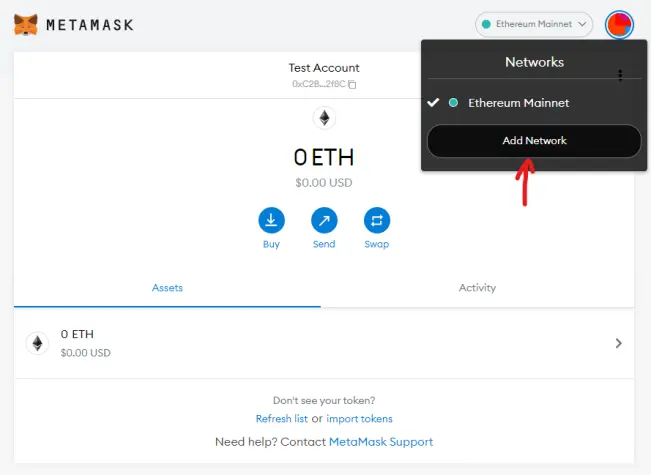Click the Send label
The image size is (651, 475).
[x=324, y=244]
